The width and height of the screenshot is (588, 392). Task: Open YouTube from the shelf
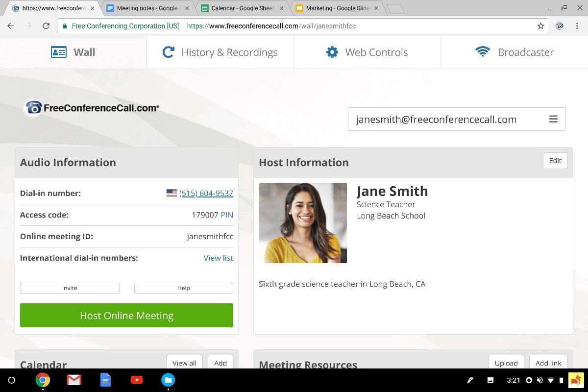[137, 380]
